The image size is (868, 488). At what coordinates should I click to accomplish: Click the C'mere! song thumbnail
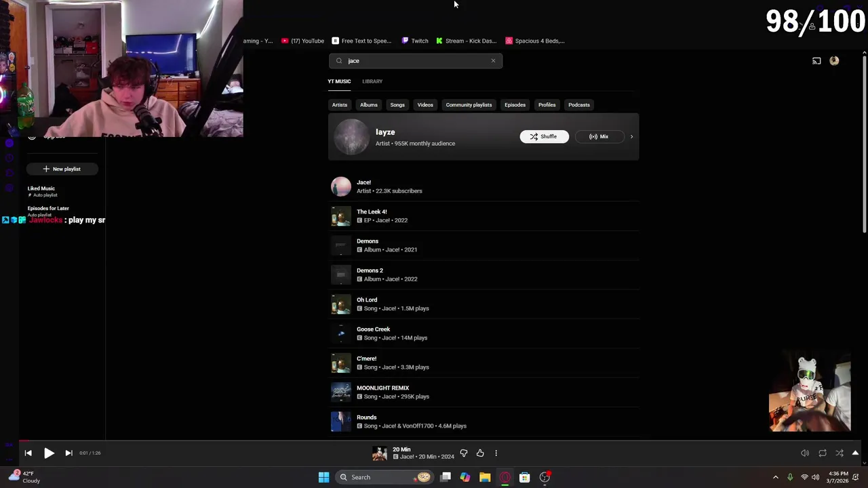tap(341, 363)
